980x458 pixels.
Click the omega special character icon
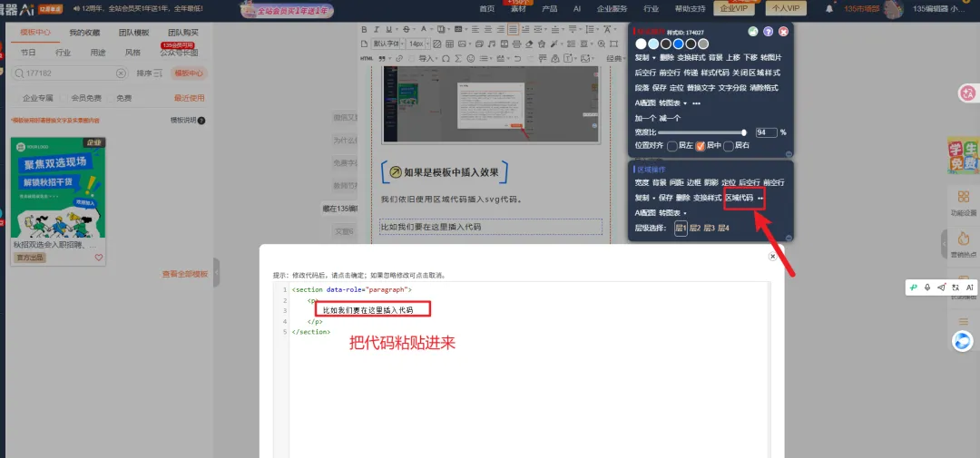point(446,58)
